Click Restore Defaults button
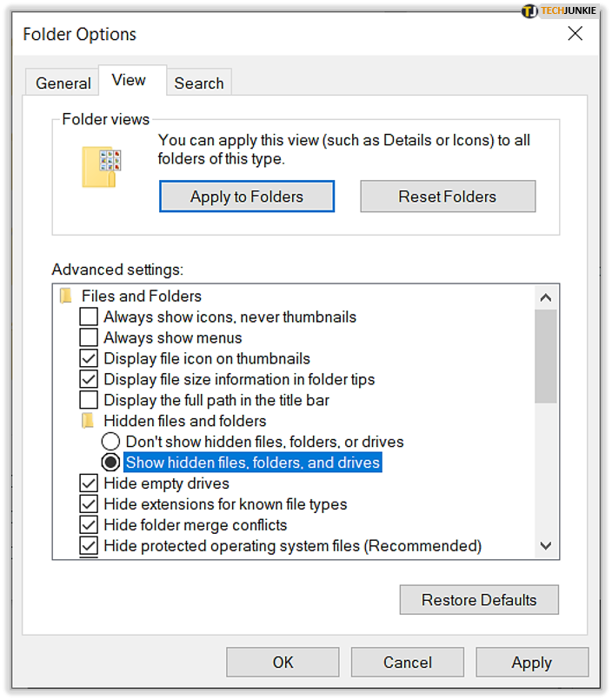The width and height of the screenshot is (612, 700). pyautogui.click(x=479, y=599)
